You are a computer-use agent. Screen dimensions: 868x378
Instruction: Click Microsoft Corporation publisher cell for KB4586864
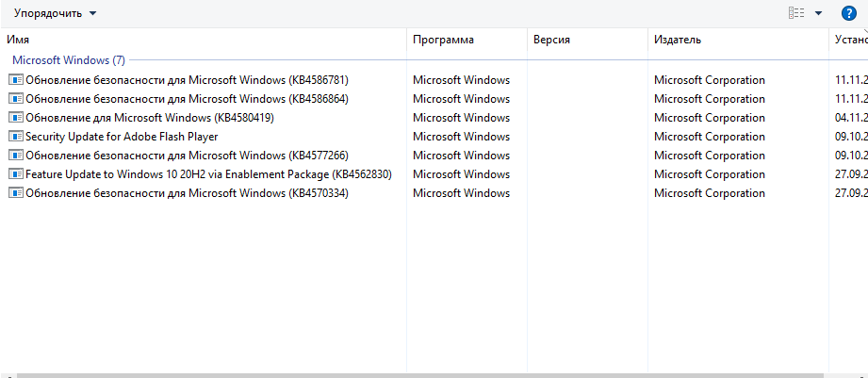[x=709, y=99]
